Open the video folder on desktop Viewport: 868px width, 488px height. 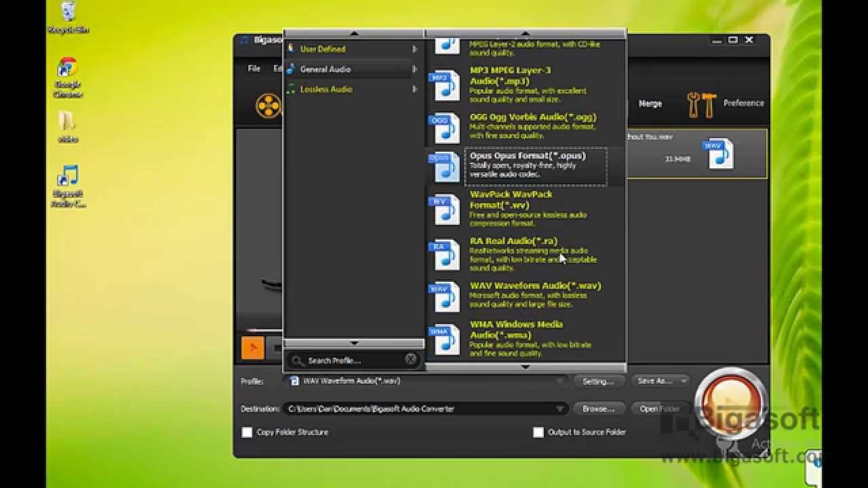(67, 127)
